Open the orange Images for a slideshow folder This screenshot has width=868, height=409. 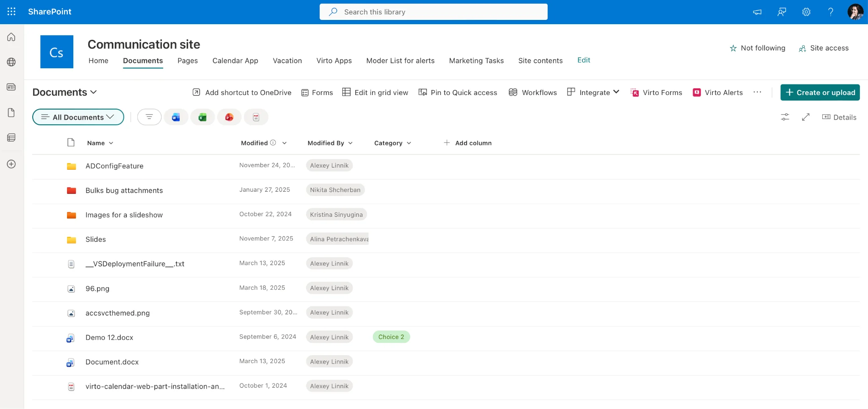point(124,215)
